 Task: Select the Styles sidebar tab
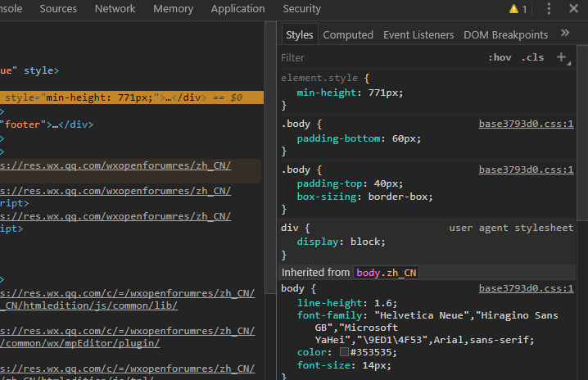299,35
